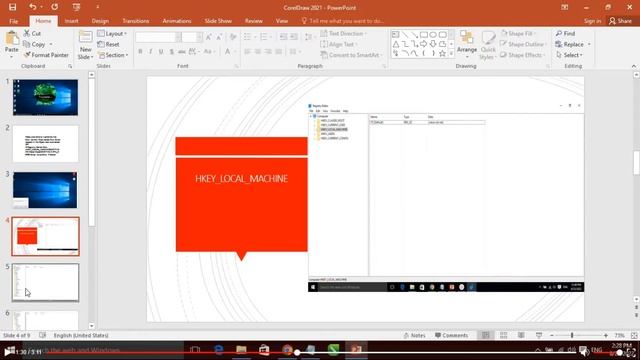
Task: Select the star shape in gallery
Action: pyautogui.click(x=442, y=53)
